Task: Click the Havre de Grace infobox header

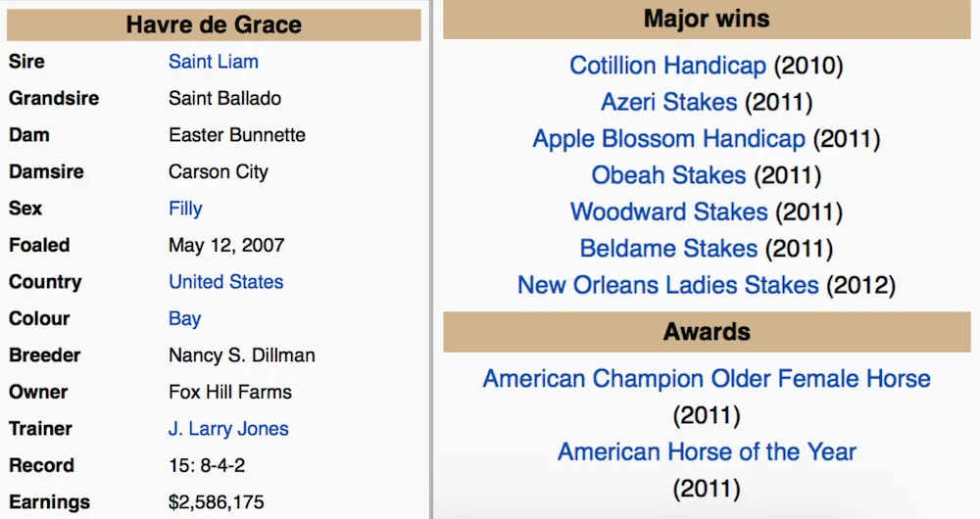Action: tap(214, 24)
